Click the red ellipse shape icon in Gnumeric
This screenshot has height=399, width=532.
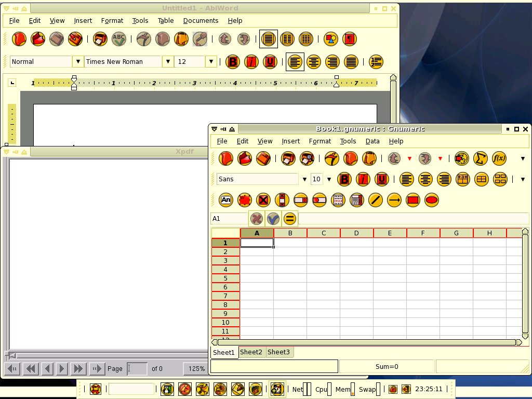[x=432, y=200]
